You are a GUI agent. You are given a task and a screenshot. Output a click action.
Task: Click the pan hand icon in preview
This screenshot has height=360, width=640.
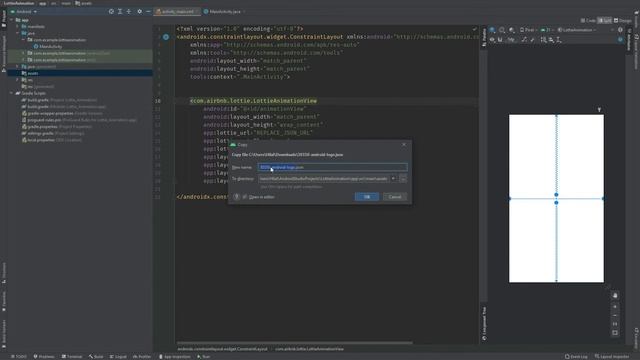pos(615,295)
